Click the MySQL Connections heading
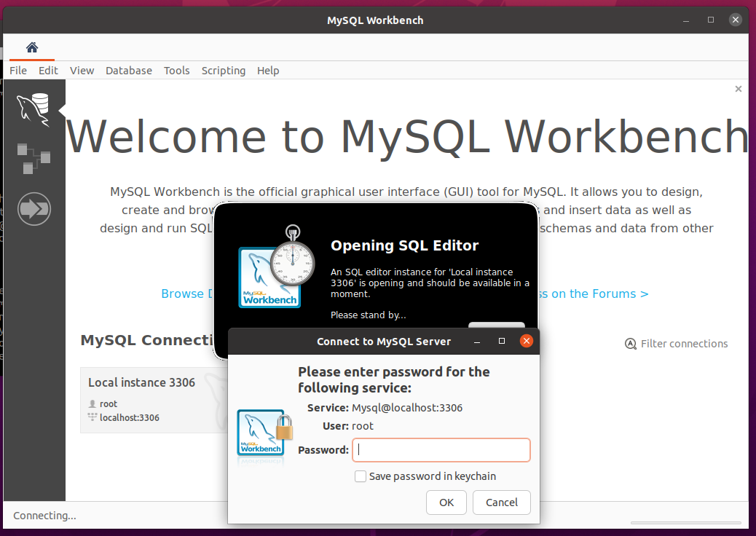This screenshot has width=756, height=536. (146, 340)
